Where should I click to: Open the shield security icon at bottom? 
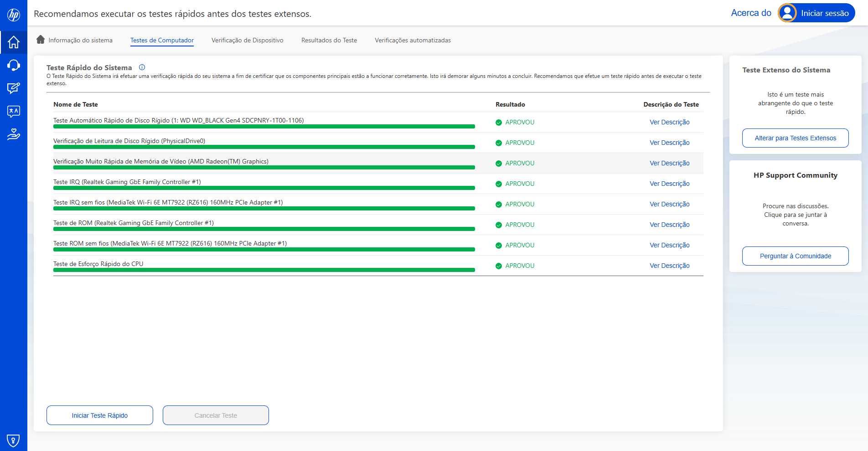click(14, 440)
